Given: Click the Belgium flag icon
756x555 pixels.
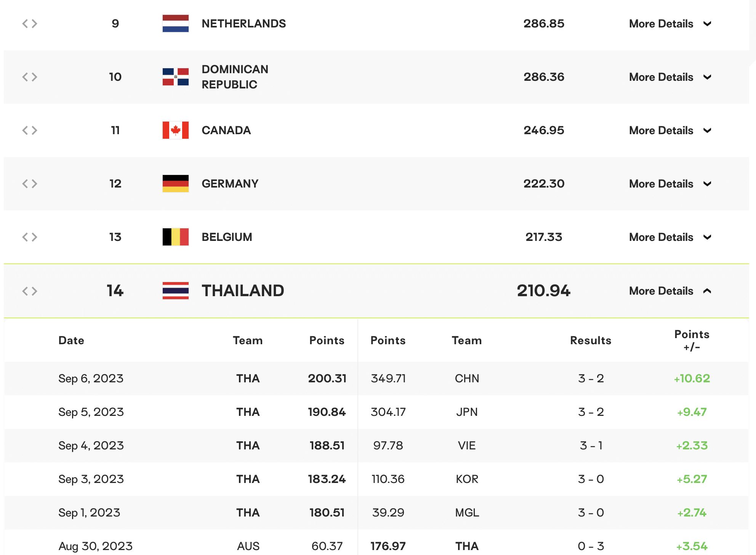Looking at the screenshot, I should [175, 237].
